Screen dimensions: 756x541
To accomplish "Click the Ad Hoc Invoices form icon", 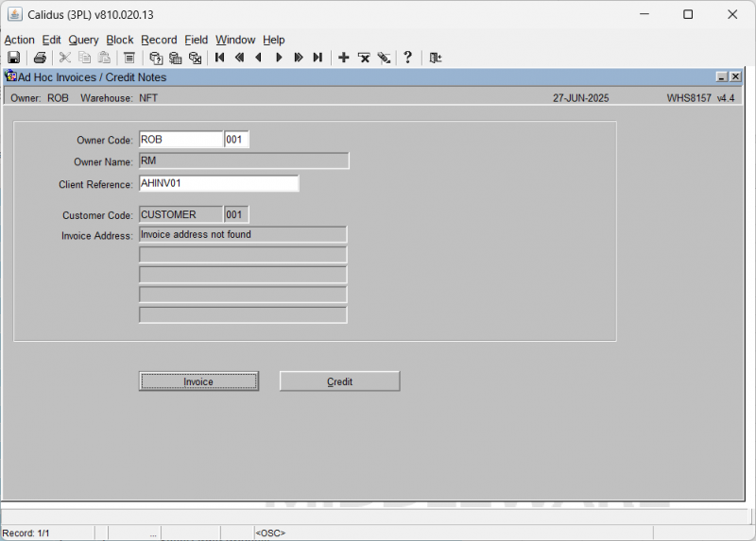I will pyautogui.click(x=10, y=76).
